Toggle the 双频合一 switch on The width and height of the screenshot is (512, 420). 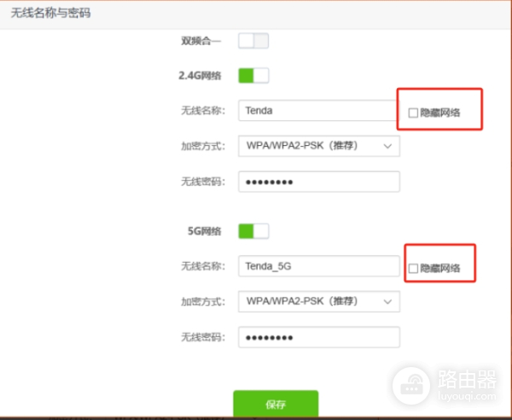[253, 40]
